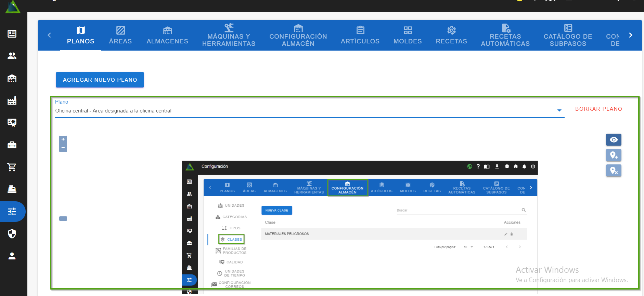This screenshot has height=296, width=644.
Task: Open the factory production icon in sidebar
Action: tap(12, 100)
